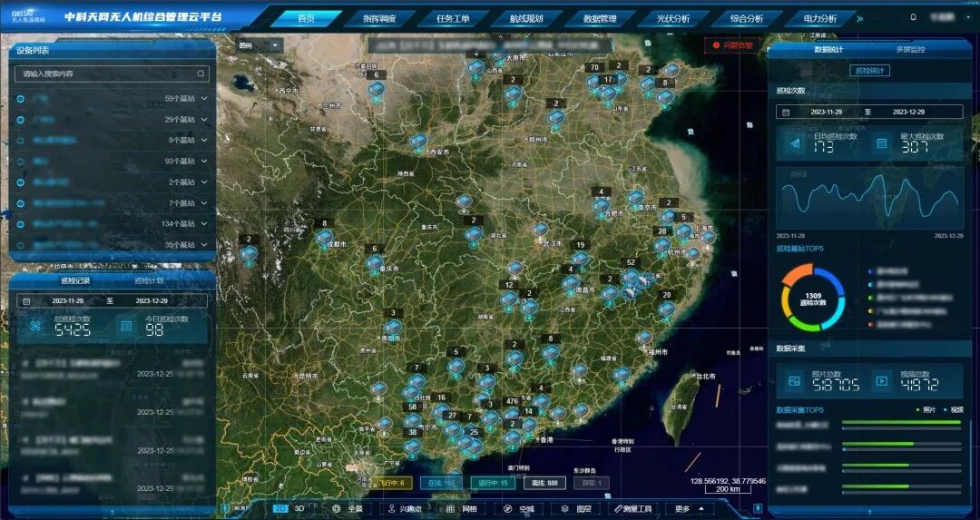Click the double-chevron arrow after 电力分析
The image size is (980, 520).
pos(860,19)
